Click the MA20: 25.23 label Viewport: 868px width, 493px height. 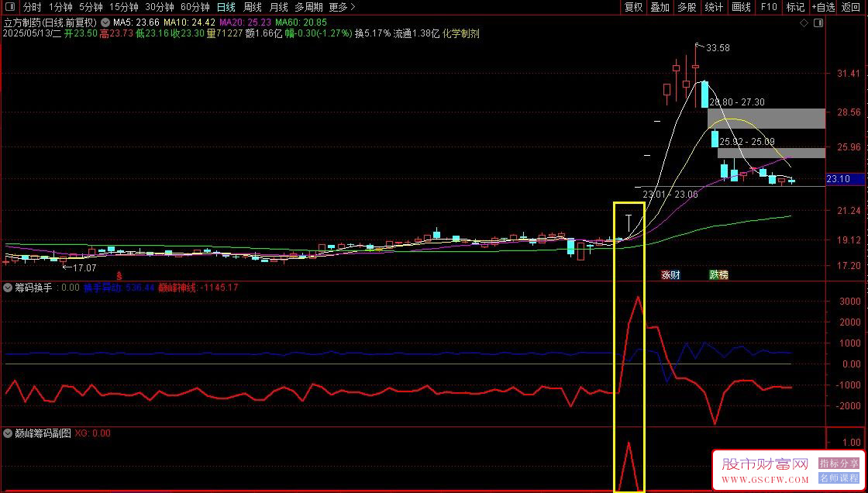click(245, 22)
